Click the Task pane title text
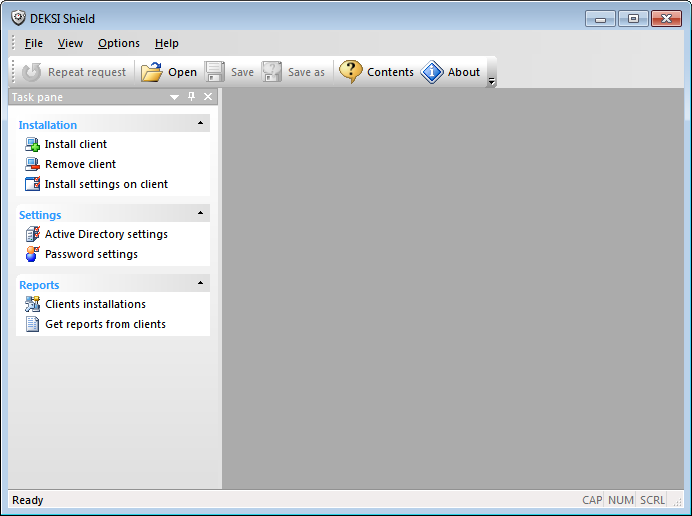Screen dimensions: 692x516 pos(37,97)
